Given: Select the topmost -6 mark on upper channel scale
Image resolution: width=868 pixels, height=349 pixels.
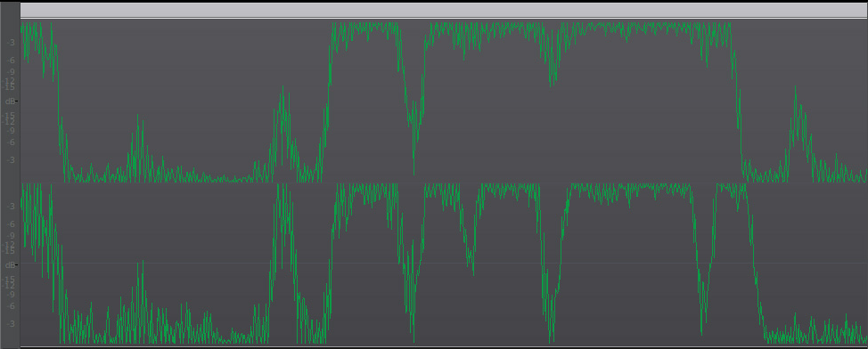Looking at the screenshot, I should pos(11,61).
